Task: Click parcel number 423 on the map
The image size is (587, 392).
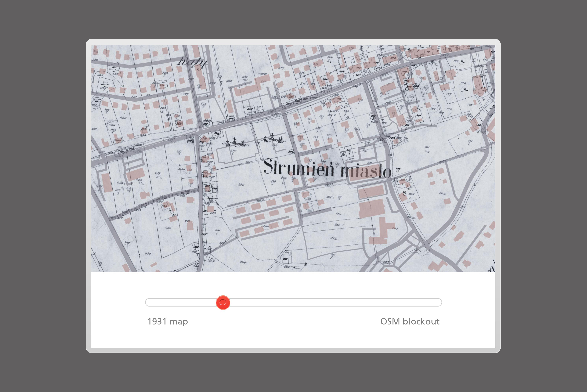Action: (x=168, y=228)
